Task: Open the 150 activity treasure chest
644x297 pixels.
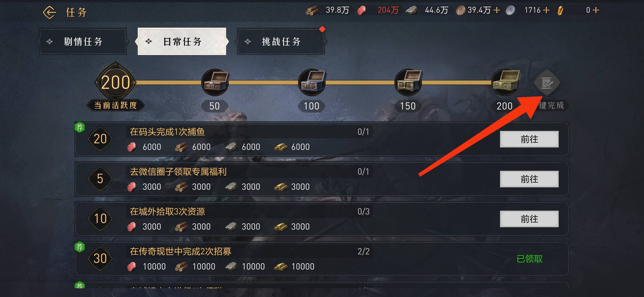Action: (x=408, y=82)
